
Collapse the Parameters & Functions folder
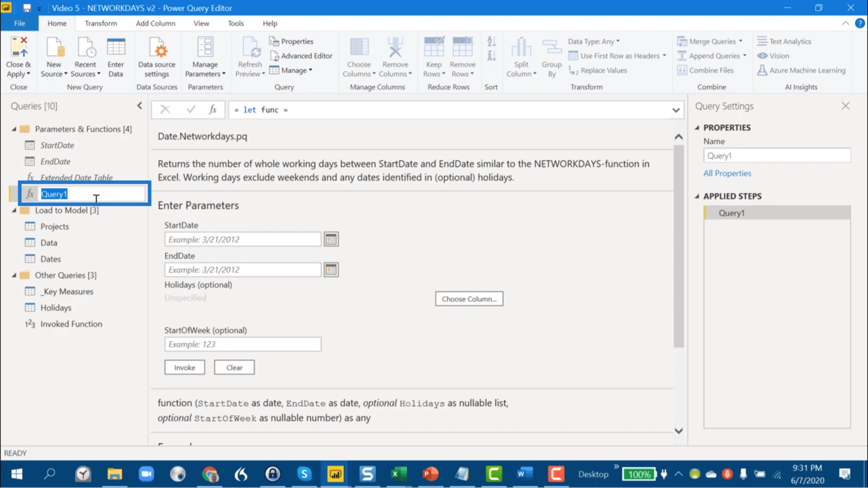[14, 129]
